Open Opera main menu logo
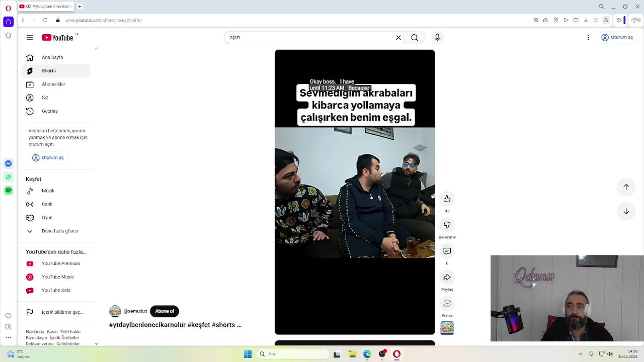This screenshot has height=362, width=644. coord(8,8)
